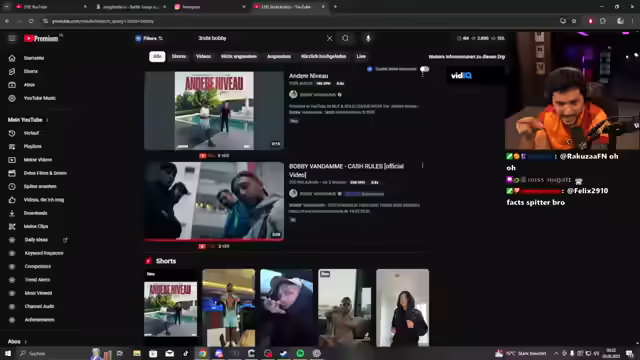640x360 pixels.
Task: Click into the search input field
Action: click(x=259, y=38)
